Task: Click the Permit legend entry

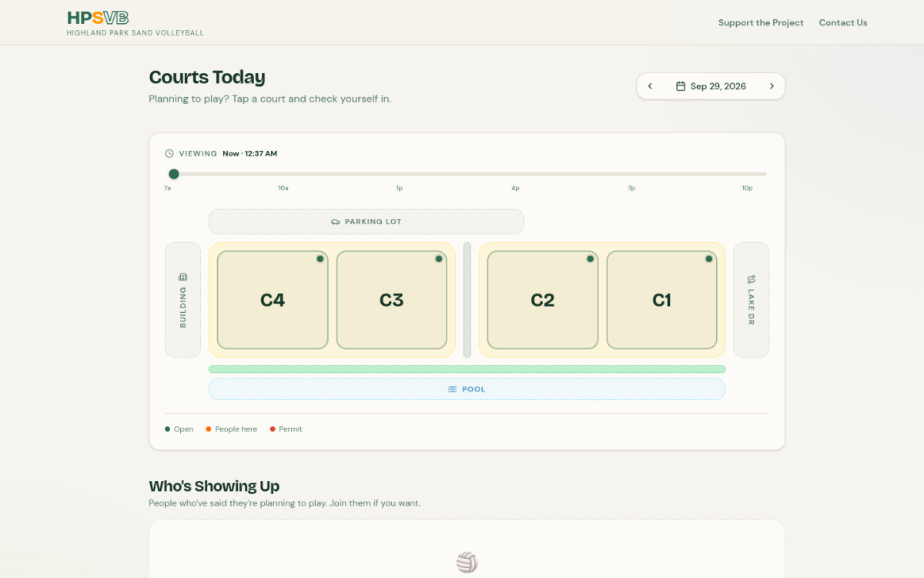Action: click(x=286, y=429)
